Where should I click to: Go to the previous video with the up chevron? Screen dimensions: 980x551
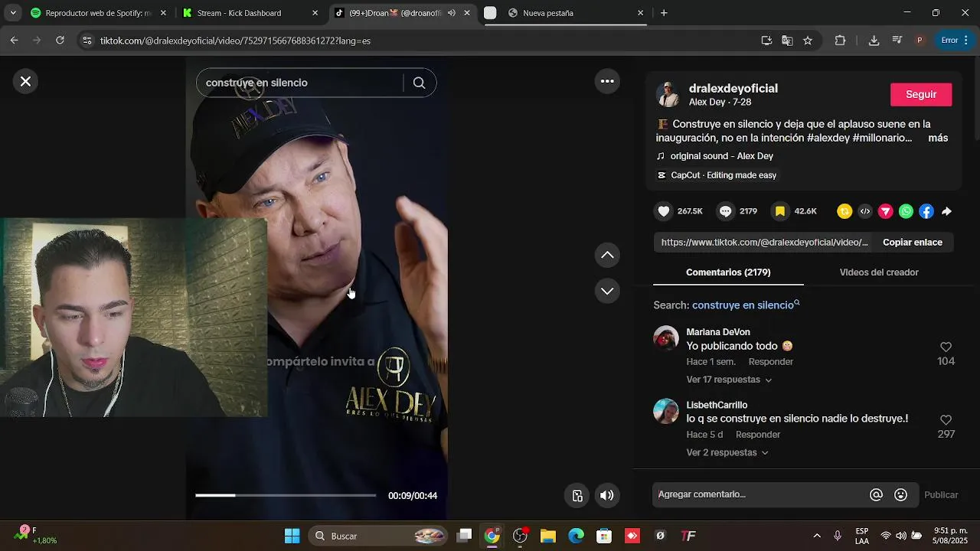(607, 255)
